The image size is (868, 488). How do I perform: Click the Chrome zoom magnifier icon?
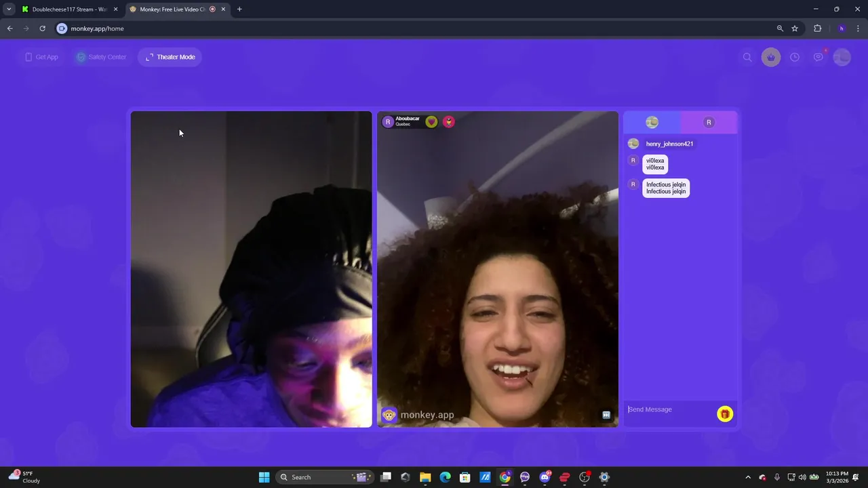(780, 28)
